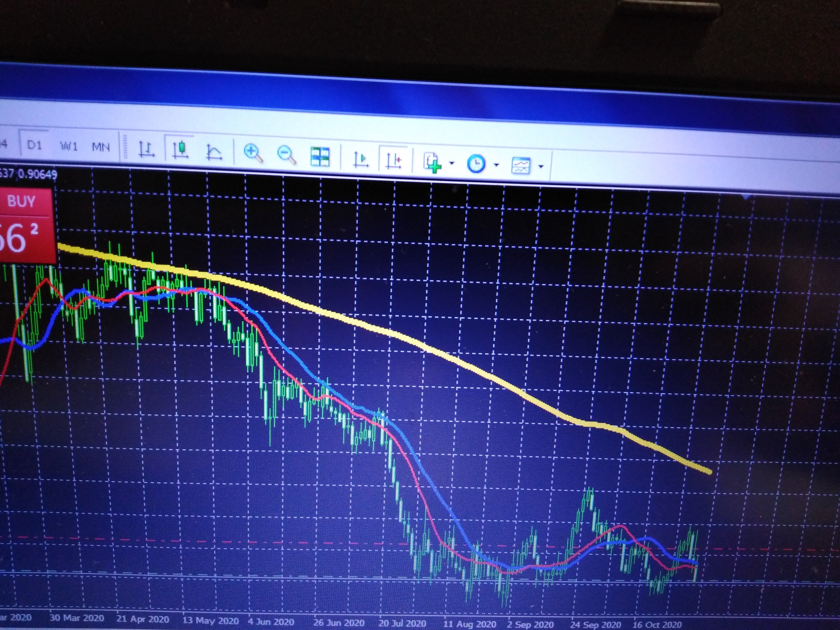Image resolution: width=840 pixels, height=630 pixels.
Task: Expand the templates dropdown arrow
Action: (x=541, y=166)
